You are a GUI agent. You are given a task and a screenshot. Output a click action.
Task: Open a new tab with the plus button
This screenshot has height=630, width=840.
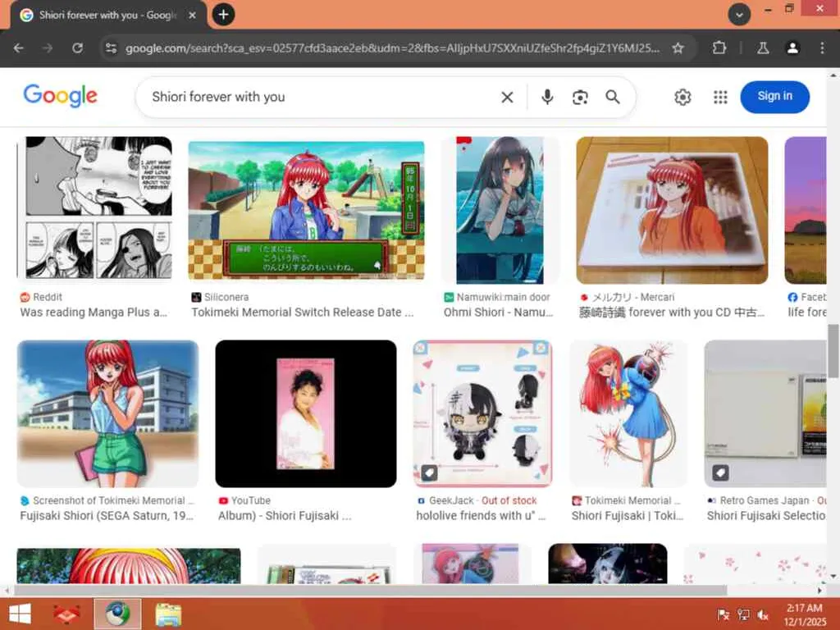tap(223, 15)
